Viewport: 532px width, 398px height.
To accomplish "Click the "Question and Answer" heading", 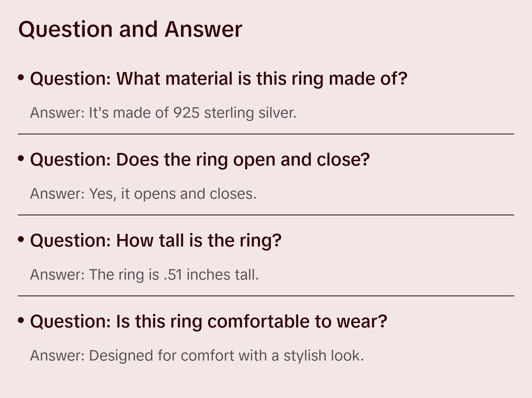I will tap(130, 29).
